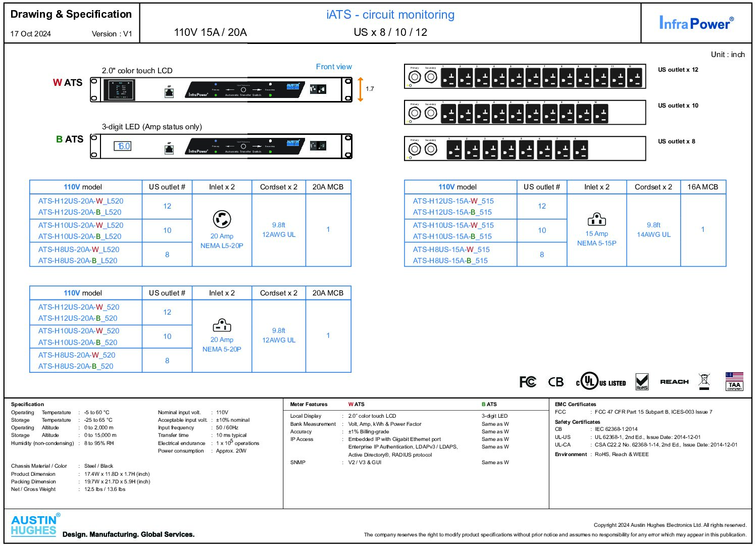The width and height of the screenshot is (756, 546).
Task: Click the Ethernet port on the W ATS unit
Action: [x=169, y=92]
